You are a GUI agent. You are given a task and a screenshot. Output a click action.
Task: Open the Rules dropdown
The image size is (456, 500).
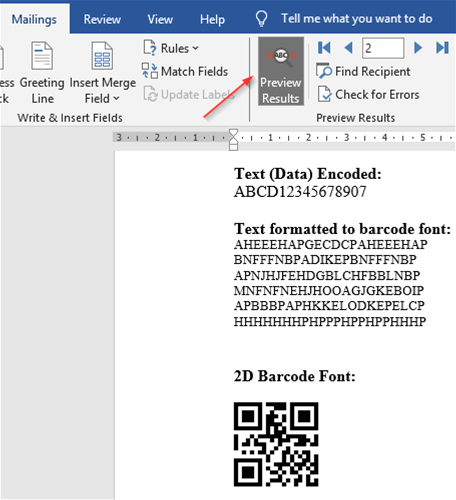(171, 48)
